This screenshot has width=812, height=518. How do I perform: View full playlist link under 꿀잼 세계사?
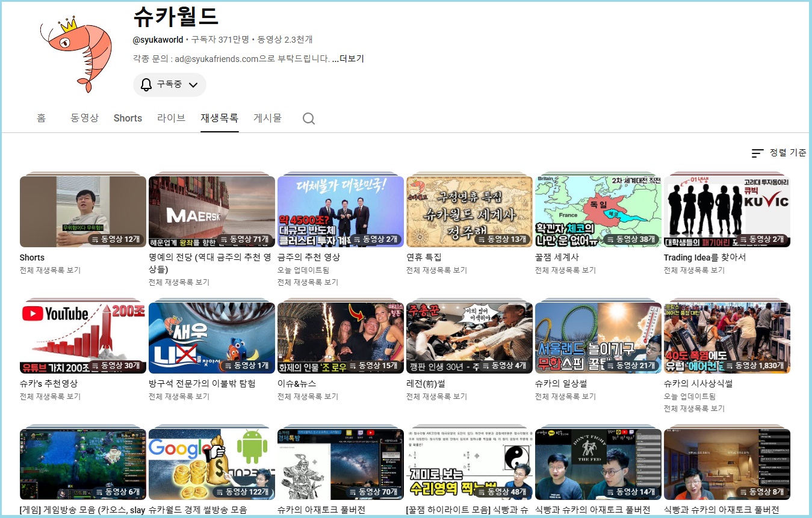565,271
